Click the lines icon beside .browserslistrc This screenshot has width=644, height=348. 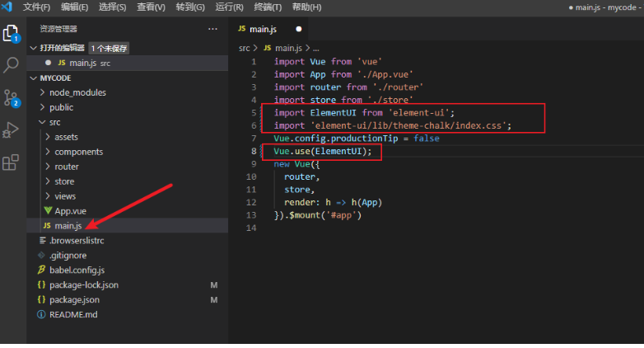pos(42,240)
